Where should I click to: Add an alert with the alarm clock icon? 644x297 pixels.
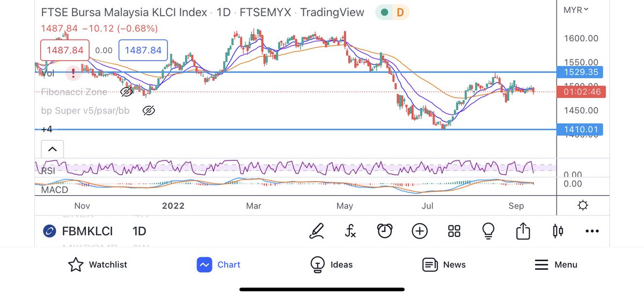coord(385,231)
